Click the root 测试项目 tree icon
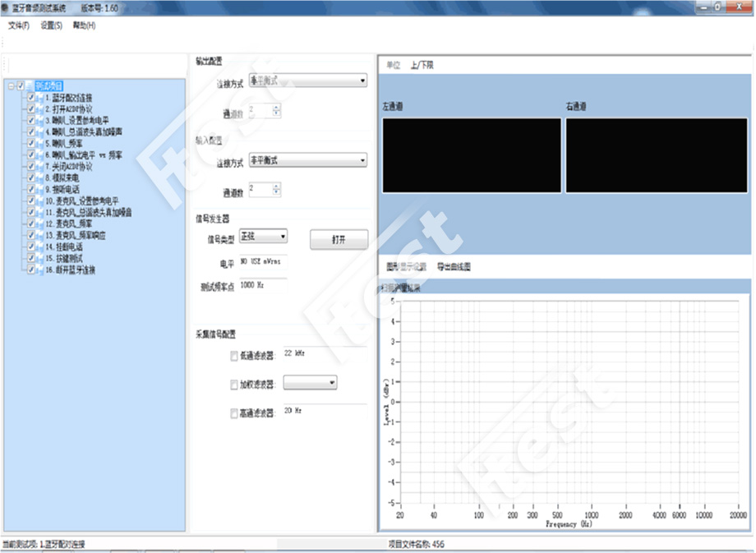This screenshot has width=756, height=553. coord(30,85)
